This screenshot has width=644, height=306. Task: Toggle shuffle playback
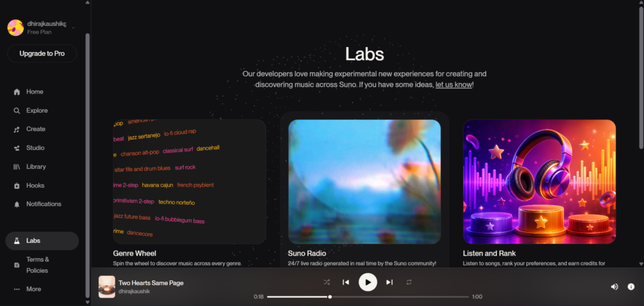tap(326, 282)
